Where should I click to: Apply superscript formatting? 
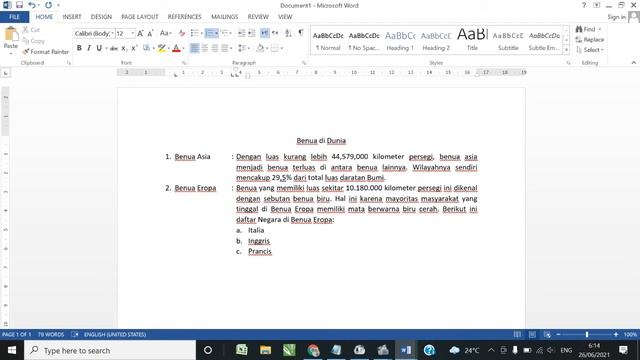(134, 48)
